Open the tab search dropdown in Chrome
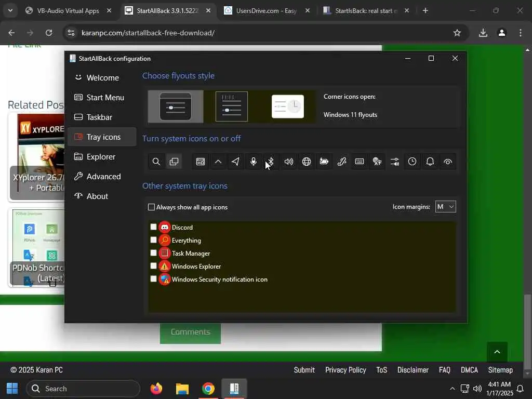Image resolution: width=532 pixels, height=399 pixels. (x=10, y=10)
